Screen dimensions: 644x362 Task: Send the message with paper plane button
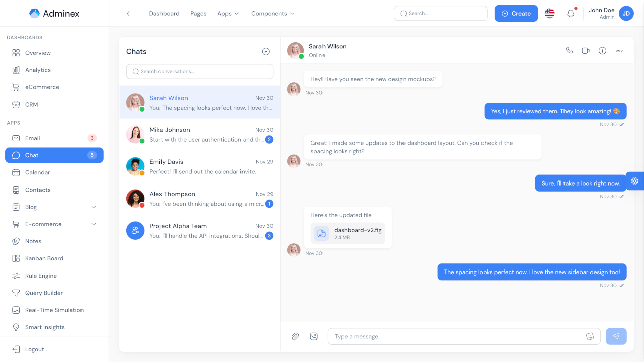616,336
